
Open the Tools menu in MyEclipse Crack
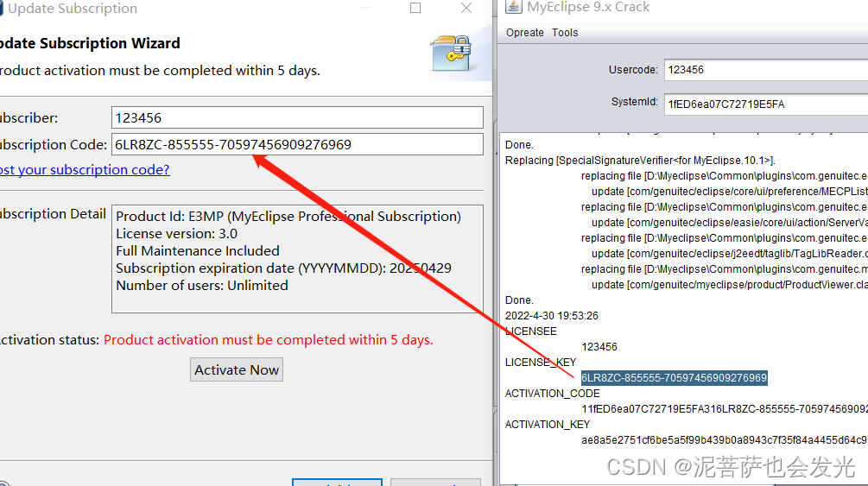coord(565,33)
